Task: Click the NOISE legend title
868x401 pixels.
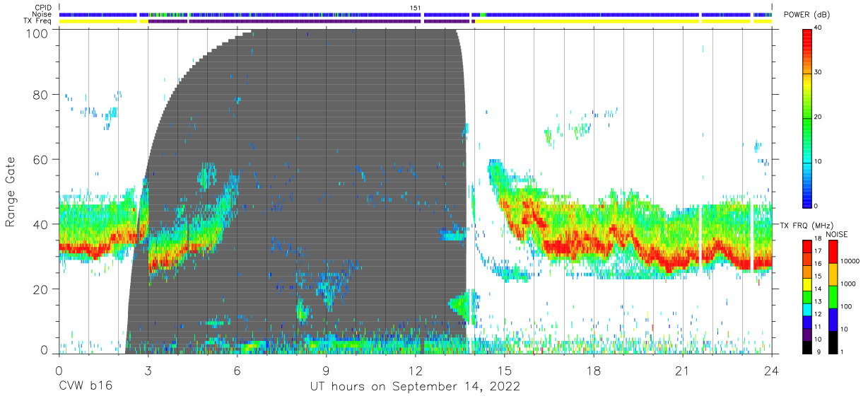Action: point(837,234)
